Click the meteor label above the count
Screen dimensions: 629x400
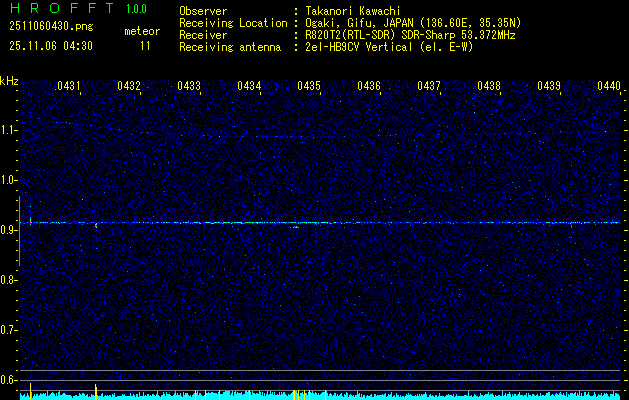coord(142,31)
